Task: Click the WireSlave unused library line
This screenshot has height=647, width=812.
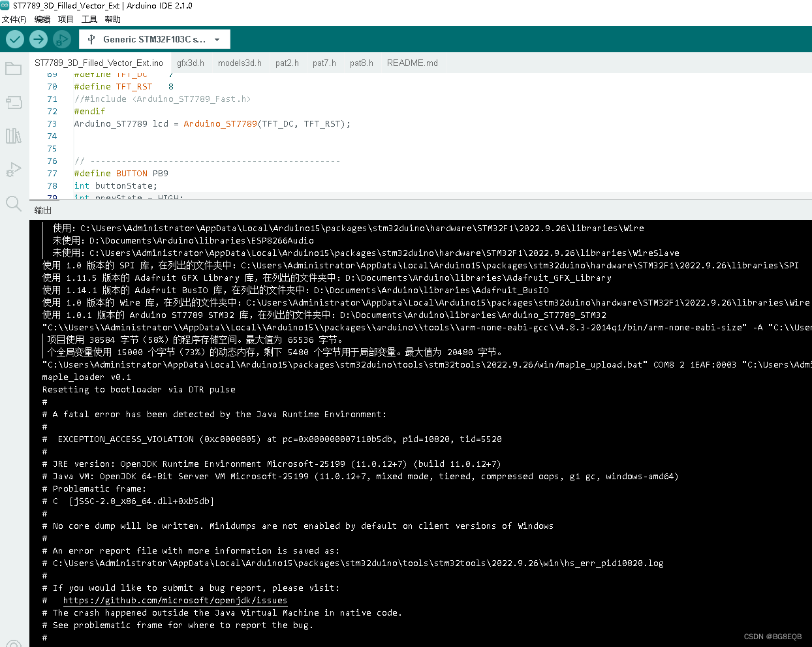Action: (x=366, y=253)
